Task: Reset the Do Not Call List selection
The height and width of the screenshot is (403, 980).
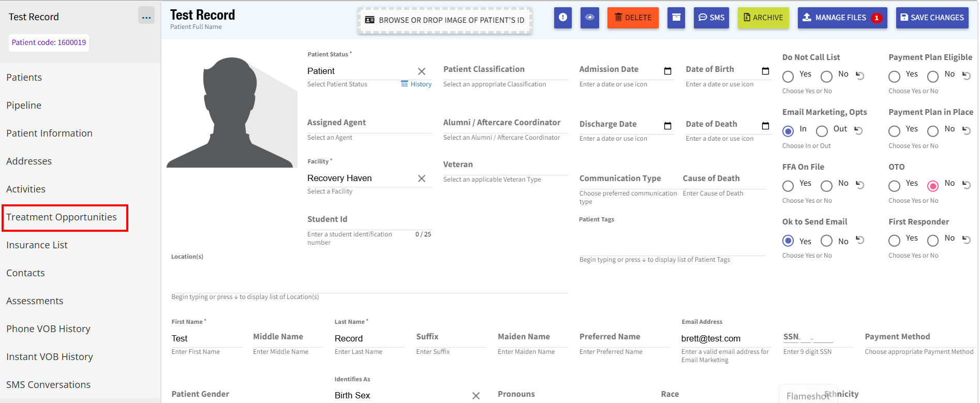Action: point(860,76)
